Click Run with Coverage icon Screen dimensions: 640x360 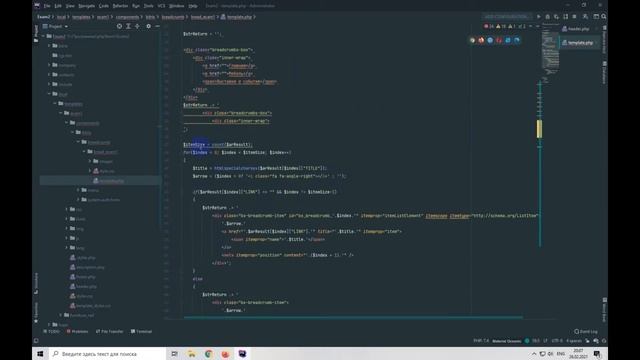(556, 17)
